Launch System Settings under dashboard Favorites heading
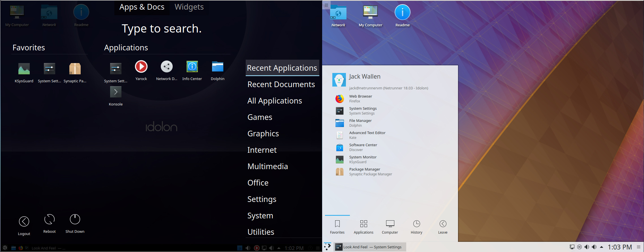This screenshot has height=252, width=644. click(x=50, y=73)
